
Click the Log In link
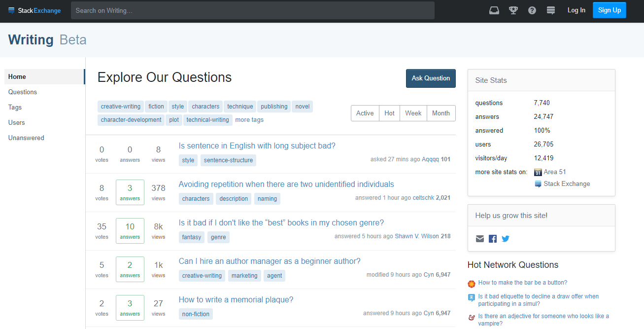(576, 10)
